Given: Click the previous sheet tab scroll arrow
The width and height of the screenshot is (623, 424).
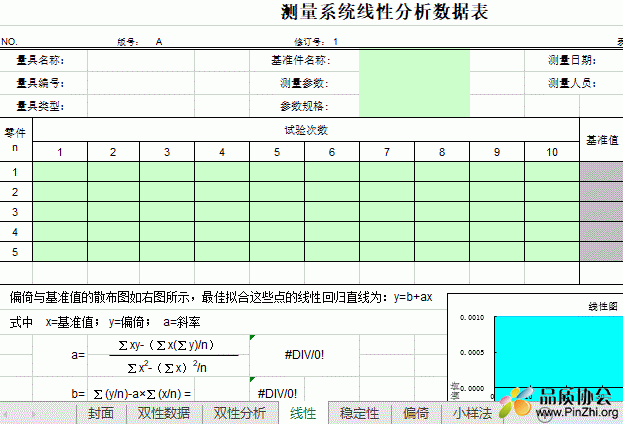Looking at the screenshot, I should pos(6,414).
